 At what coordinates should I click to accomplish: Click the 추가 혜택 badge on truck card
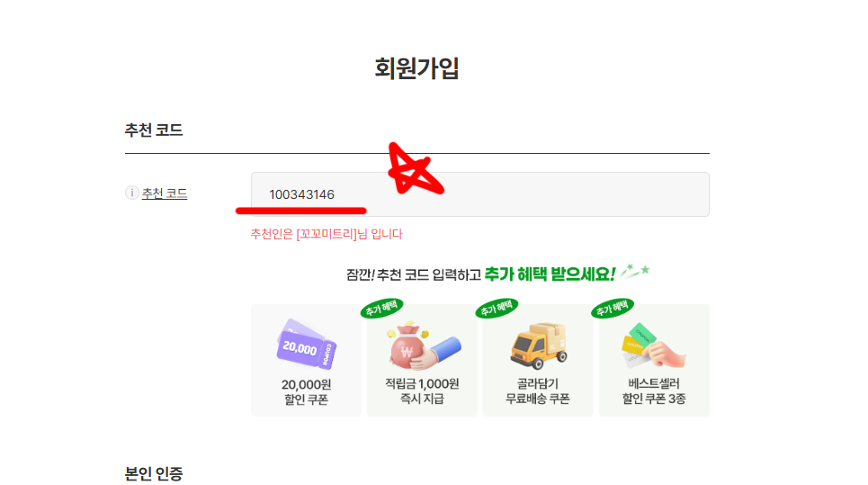[x=497, y=308]
